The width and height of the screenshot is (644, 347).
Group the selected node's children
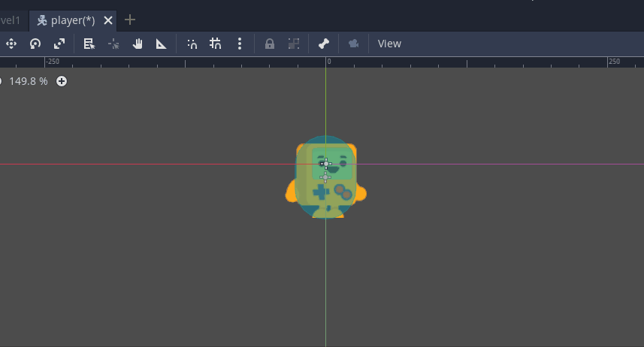click(294, 44)
